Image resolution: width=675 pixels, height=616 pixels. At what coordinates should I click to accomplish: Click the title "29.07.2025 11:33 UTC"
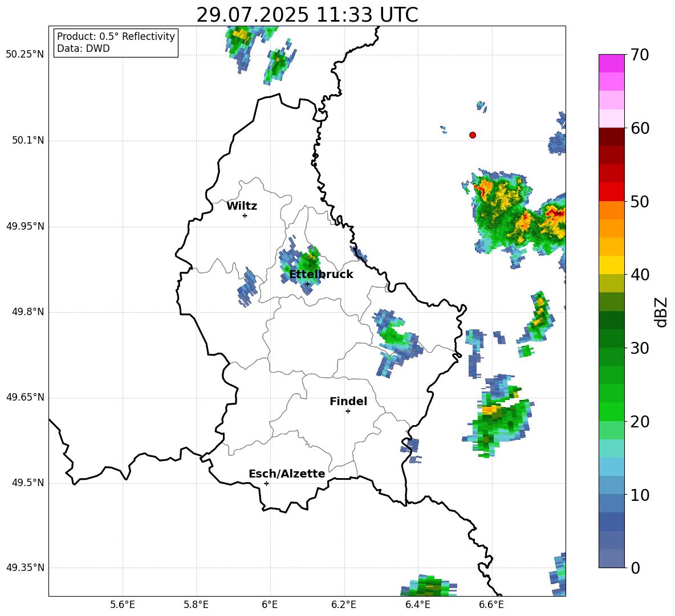[307, 15]
